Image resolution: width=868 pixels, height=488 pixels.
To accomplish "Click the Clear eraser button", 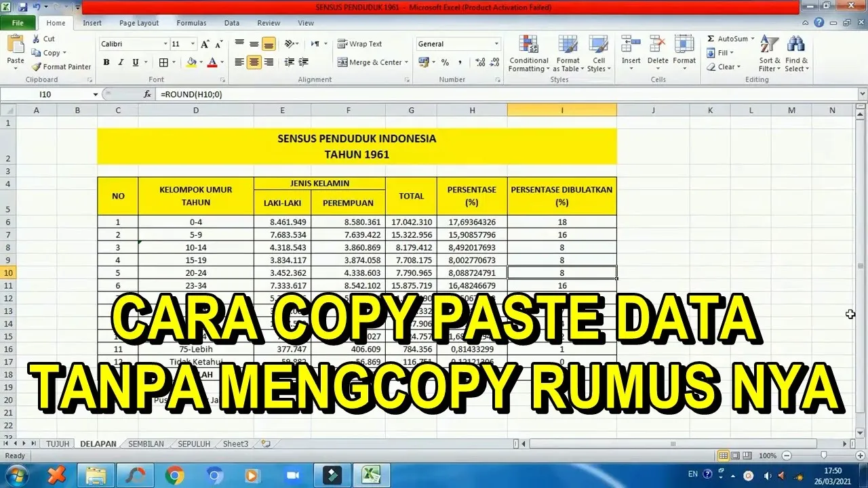I will tap(723, 67).
